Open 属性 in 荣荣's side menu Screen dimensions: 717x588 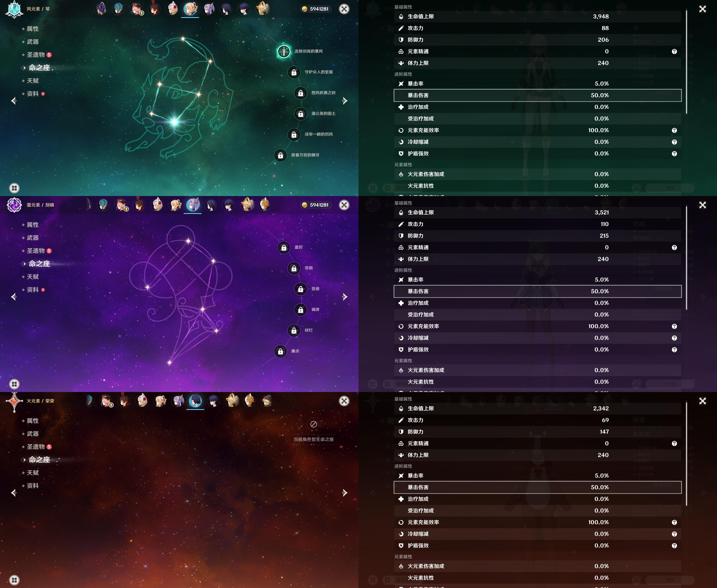pyautogui.click(x=32, y=421)
